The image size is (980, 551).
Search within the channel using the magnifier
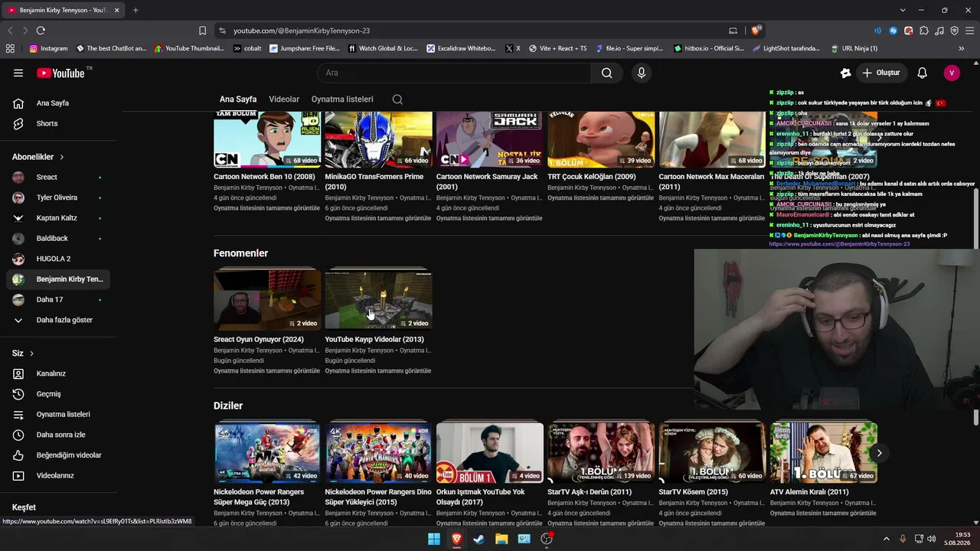[397, 99]
